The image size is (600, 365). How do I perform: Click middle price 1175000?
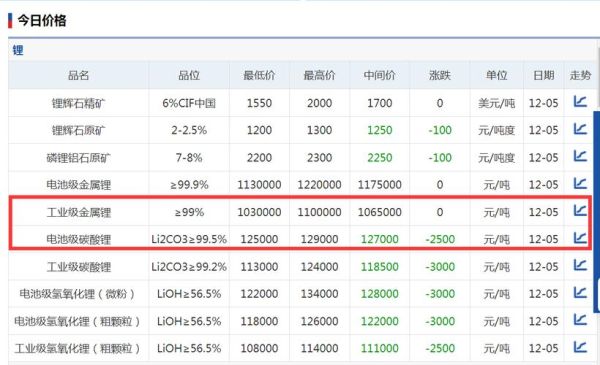click(x=380, y=185)
